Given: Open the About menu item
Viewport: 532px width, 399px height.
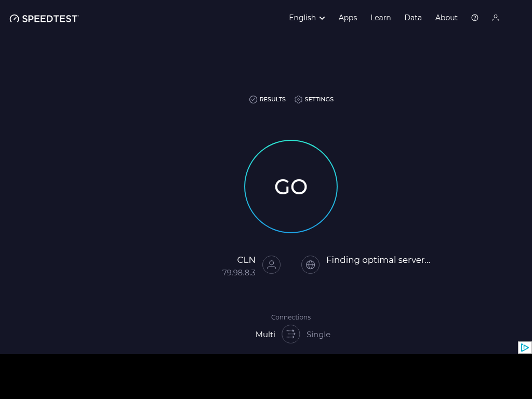Looking at the screenshot, I should tap(446, 18).
